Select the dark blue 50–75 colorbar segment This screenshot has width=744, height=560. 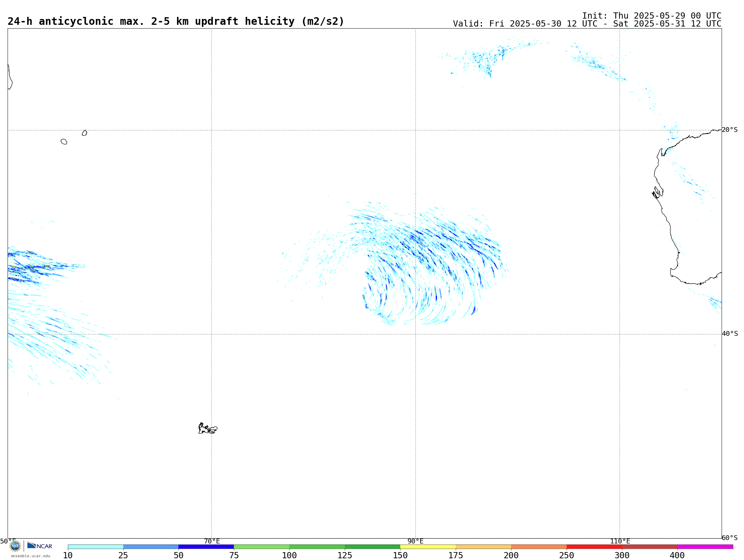point(206,547)
